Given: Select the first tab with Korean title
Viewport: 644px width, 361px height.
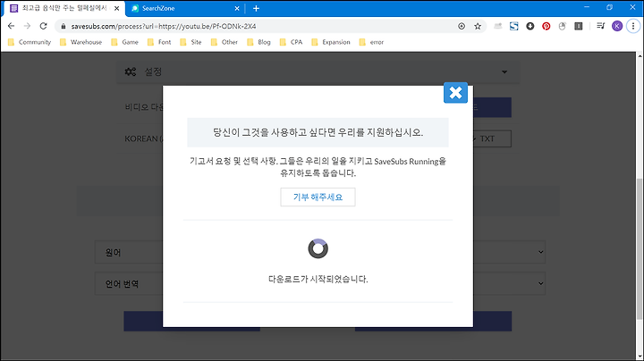Looking at the screenshot, I should pyautogui.click(x=62, y=8).
